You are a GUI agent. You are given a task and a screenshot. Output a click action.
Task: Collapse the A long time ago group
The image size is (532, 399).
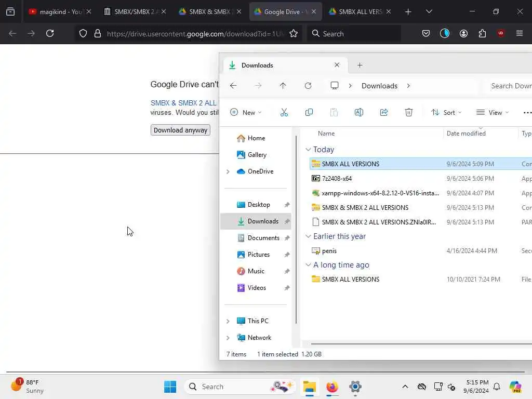[308, 264]
